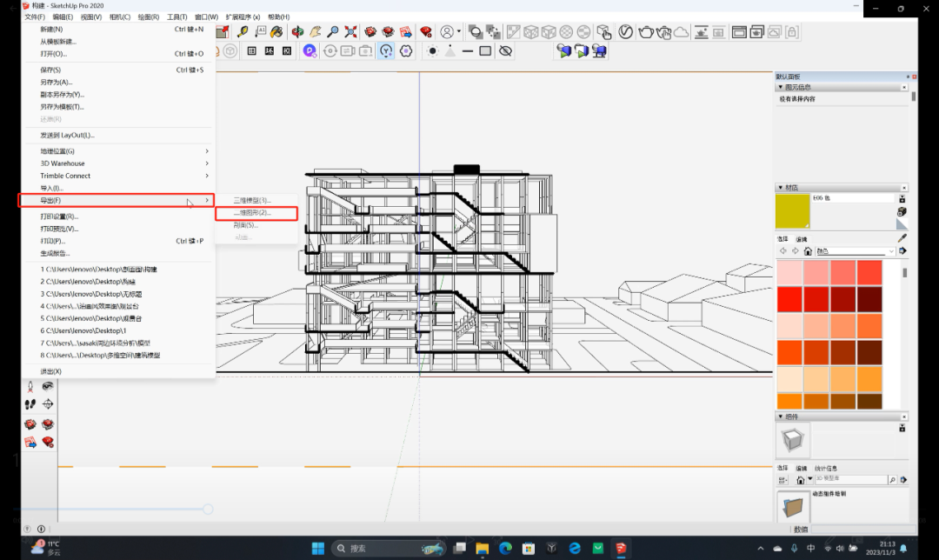This screenshot has height=560, width=939.
Task: Collapse the 图元信息 panel
Action: [x=780, y=87]
